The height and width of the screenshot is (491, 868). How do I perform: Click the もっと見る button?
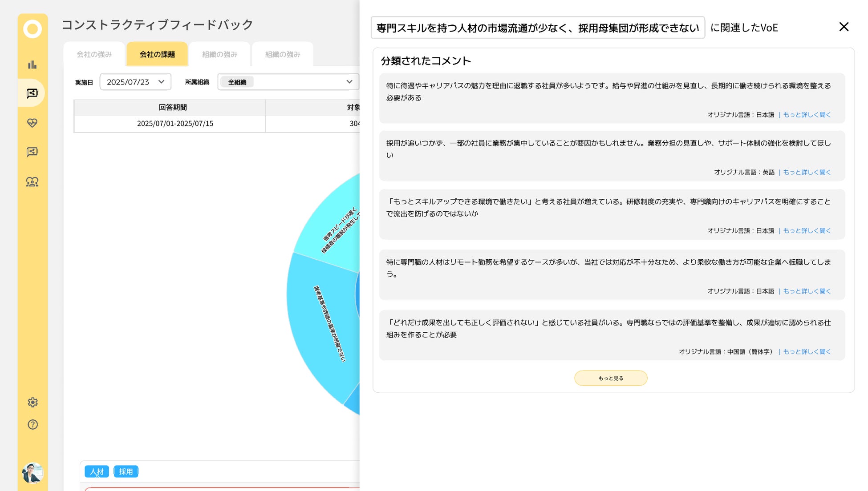click(x=610, y=378)
